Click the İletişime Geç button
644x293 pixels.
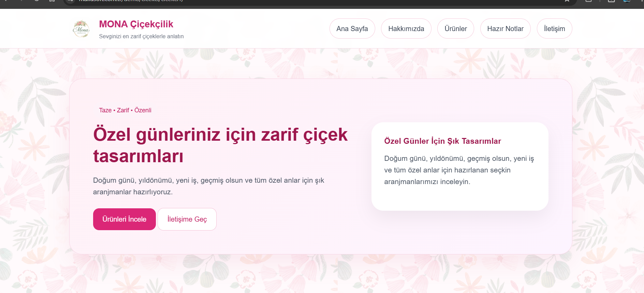pyautogui.click(x=187, y=219)
